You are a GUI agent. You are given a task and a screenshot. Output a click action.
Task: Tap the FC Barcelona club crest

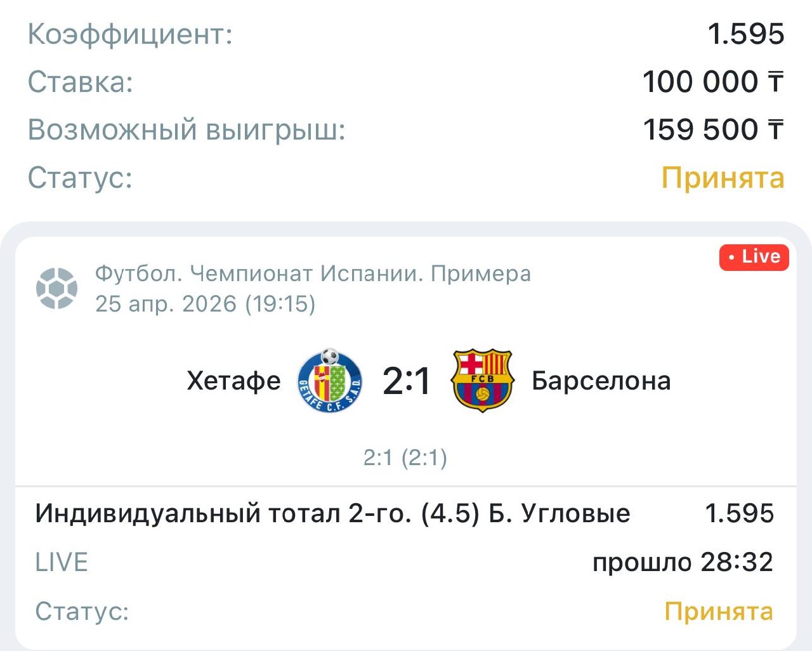[x=481, y=381]
